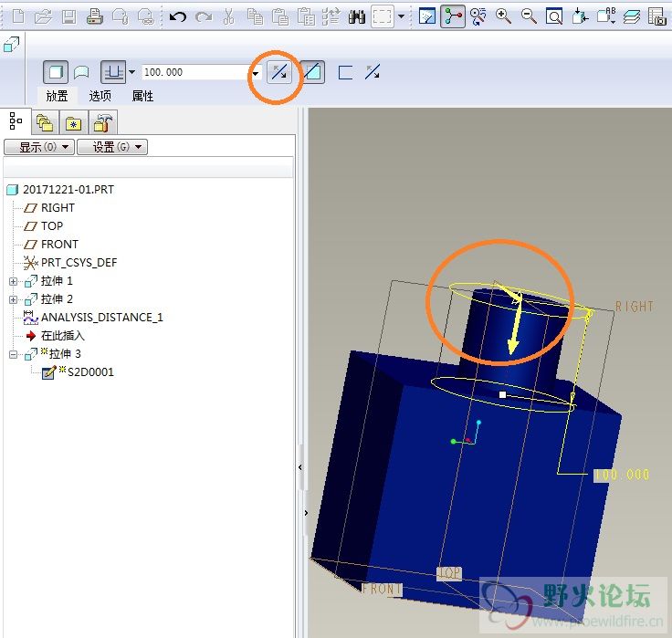Copy the selected feature

click(255, 16)
